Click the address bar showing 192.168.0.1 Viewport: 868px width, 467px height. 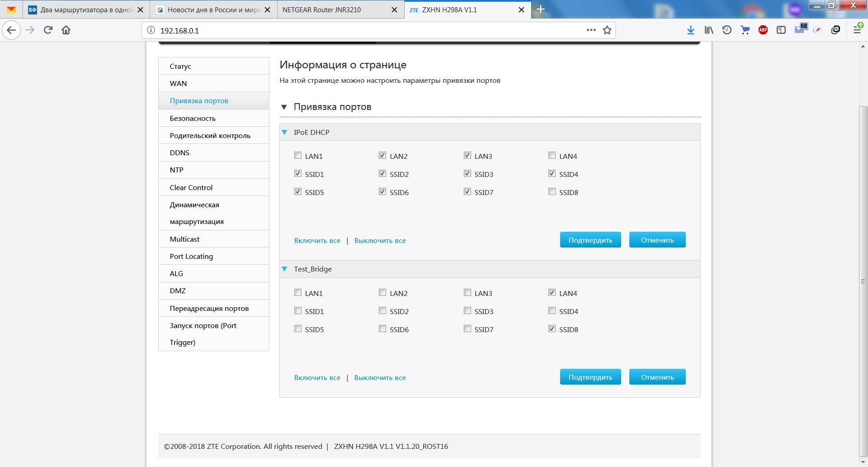pyautogui.click(x=362, y=30)
